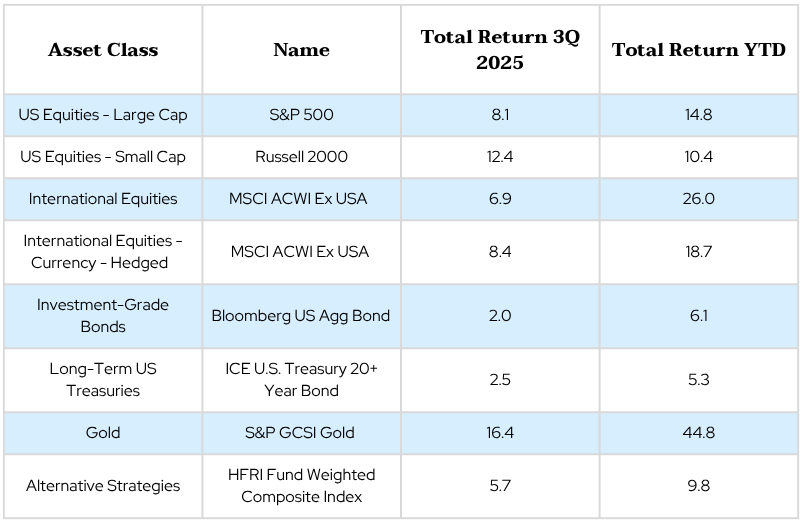
Task: Select the Investment-Grade Bonds cell
Action: tap(103, 315)
